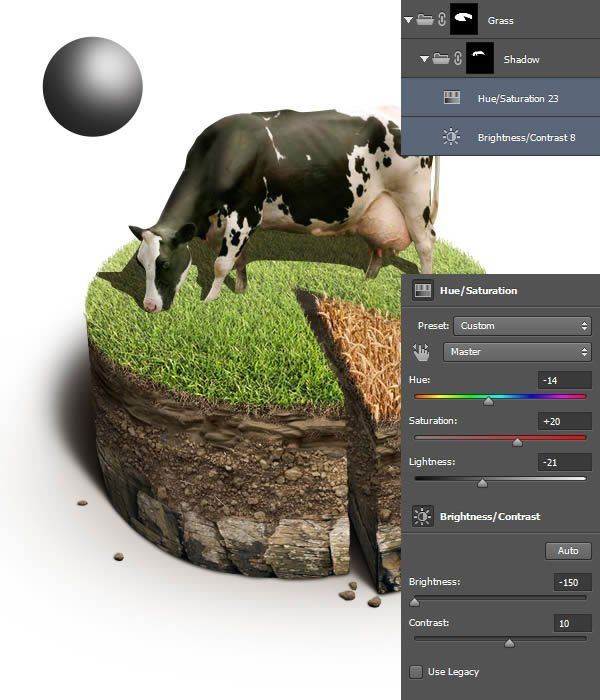The width and height of the screenshot is (600, 700).
Task: Select the Brightness/Contrast 8 layer name
Action: tap(526, 138)
